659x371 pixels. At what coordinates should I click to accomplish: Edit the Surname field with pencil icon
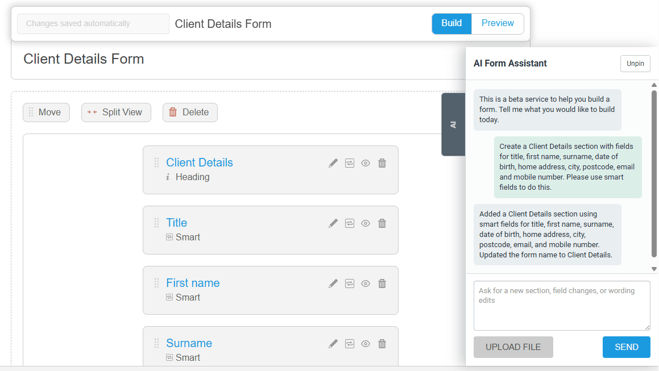[x=333, y=344]
